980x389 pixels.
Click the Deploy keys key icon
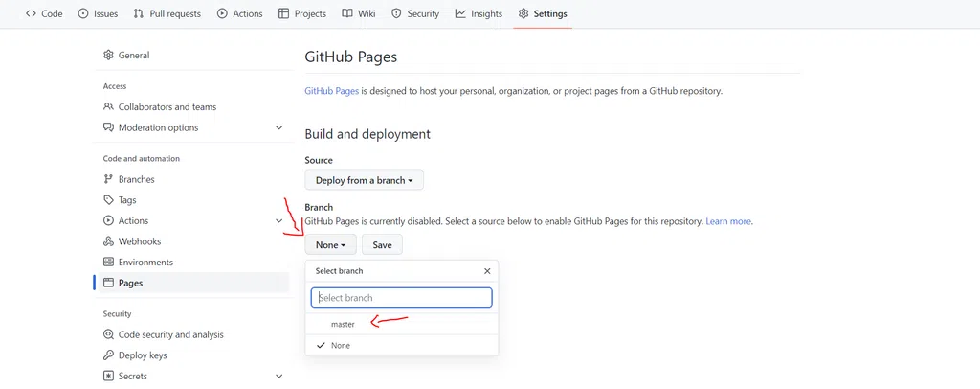coord(108,355)
